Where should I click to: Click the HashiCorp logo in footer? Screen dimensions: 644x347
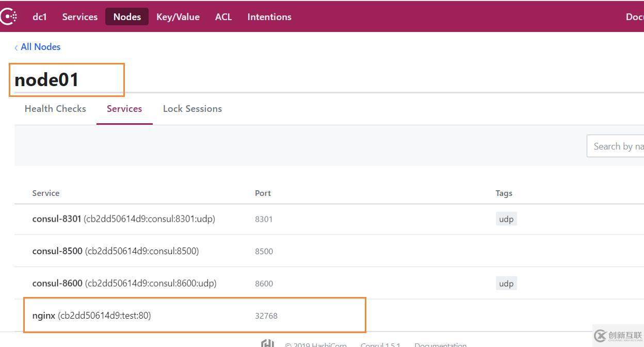click(x=267, y=343)
